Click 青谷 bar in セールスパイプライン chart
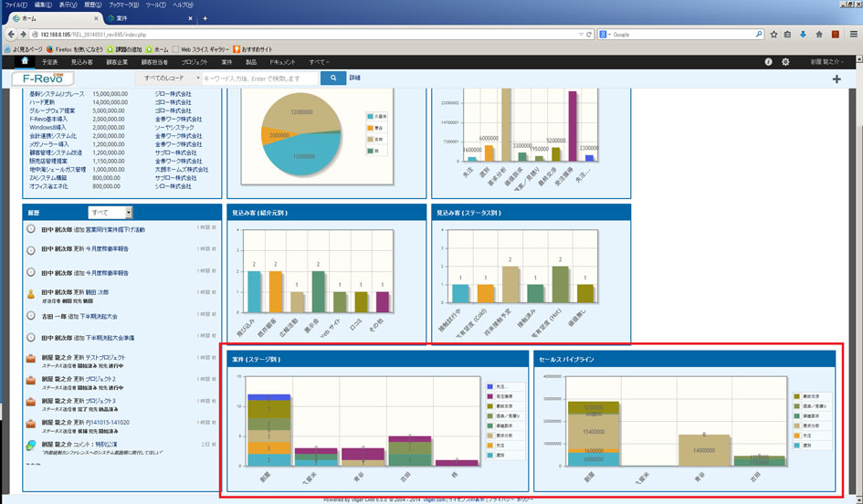Screen dimensions: 863x504 (704, 450)
